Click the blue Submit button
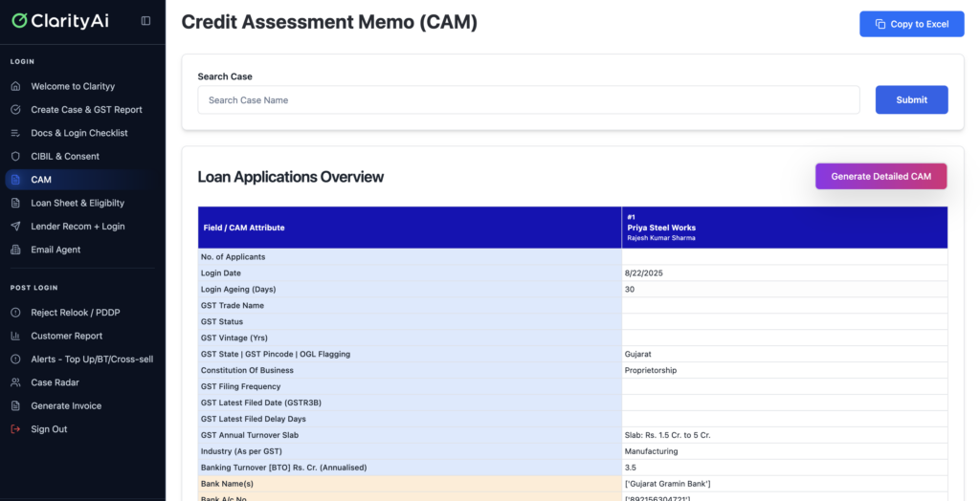The width and height of the screenshot is (980, 501). coord(911,99)
